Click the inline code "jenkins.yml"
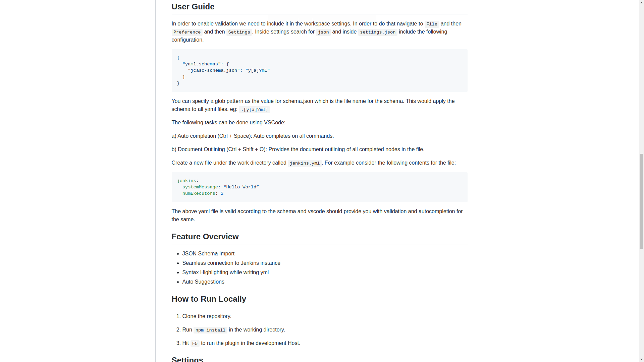The image size is (644, 362). [x=305, y=163]
